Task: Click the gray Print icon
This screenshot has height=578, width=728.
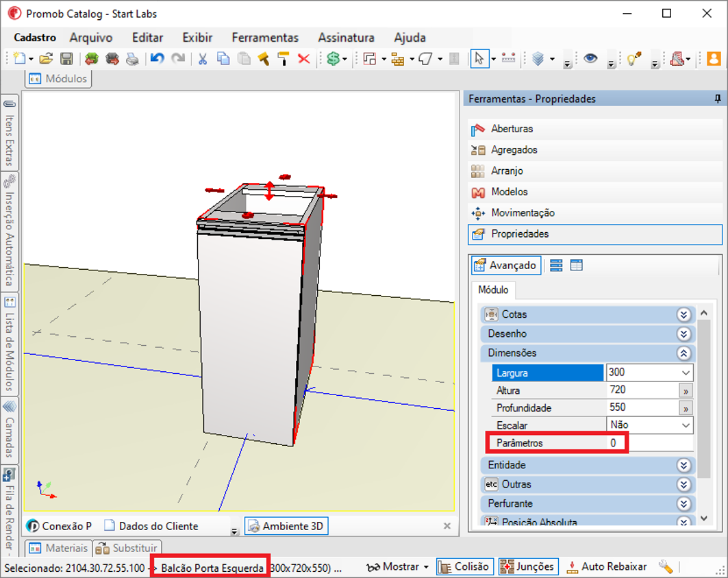Action: (x=132, y=58)
